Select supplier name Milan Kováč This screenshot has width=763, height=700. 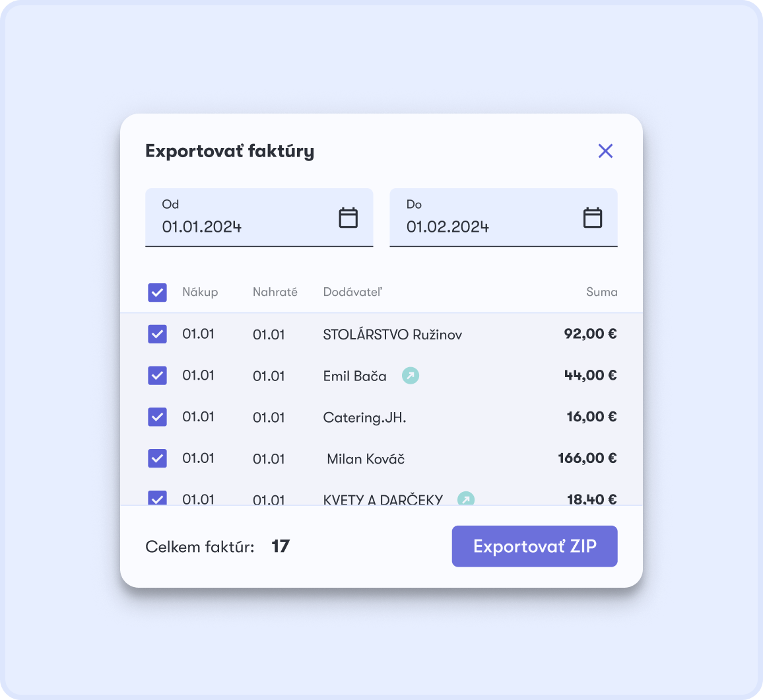tap(366, 458)
